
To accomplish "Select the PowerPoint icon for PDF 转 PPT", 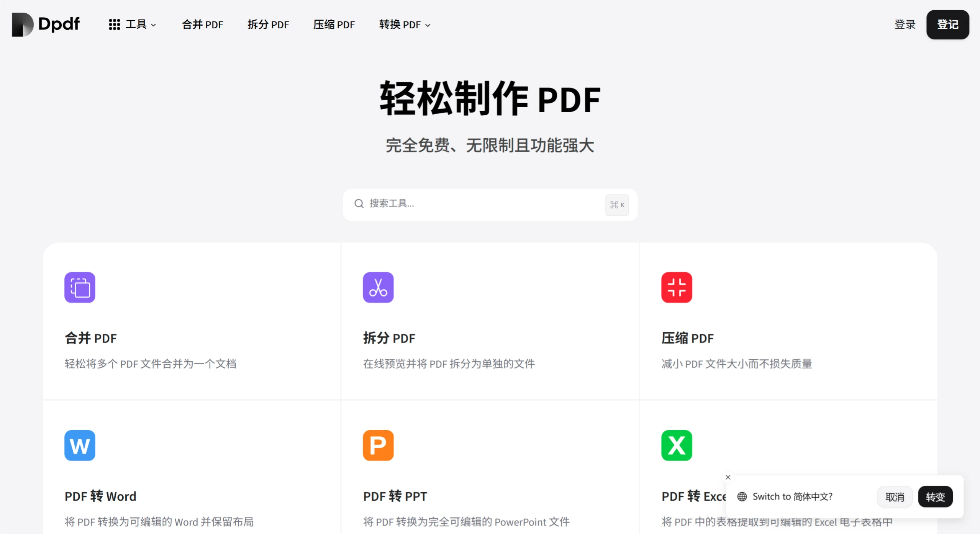I will tap(378, 445).
